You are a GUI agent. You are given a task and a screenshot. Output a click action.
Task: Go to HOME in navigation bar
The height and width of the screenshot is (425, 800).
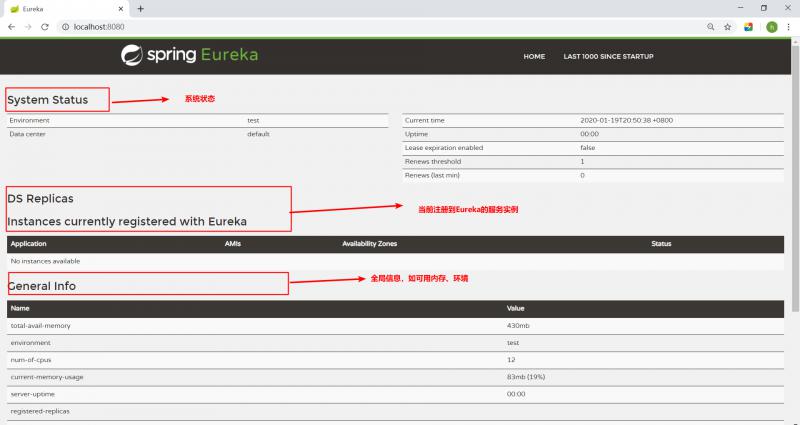click(x=534, y=56)
